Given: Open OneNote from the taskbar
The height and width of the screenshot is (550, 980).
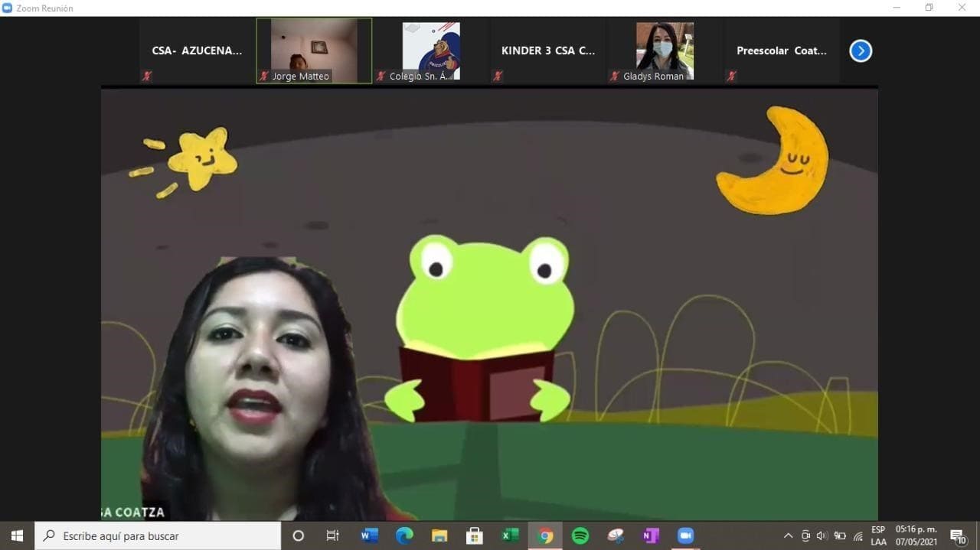Looking at the screenshot, I should click(x=651, y=535).
